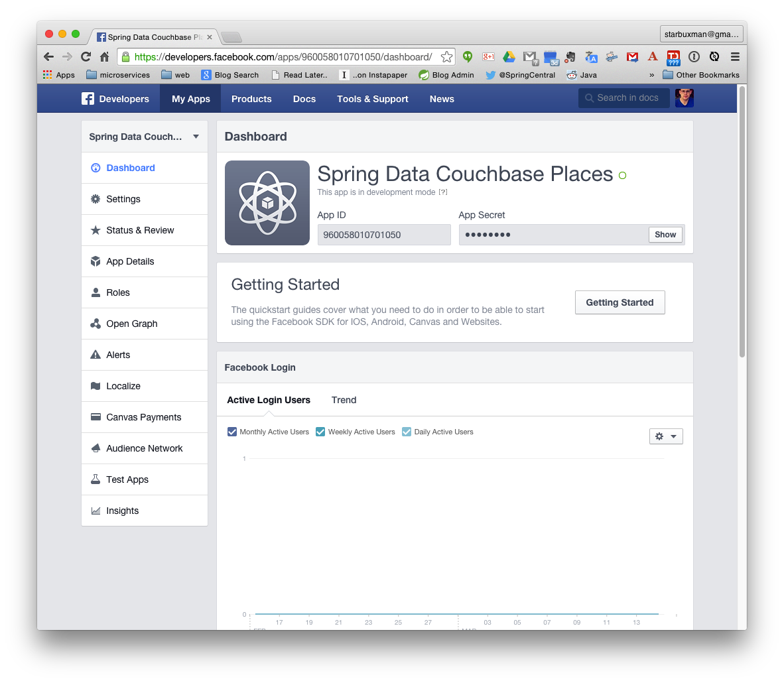Open the Docs menu
Viewport: 784px width, 683px height.
[x=304, y=99]
